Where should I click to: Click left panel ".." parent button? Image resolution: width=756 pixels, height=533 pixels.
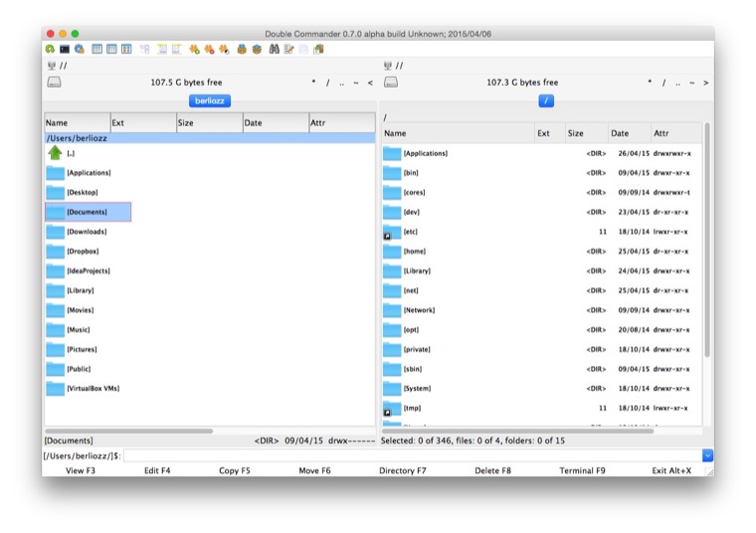coord(341,83)
